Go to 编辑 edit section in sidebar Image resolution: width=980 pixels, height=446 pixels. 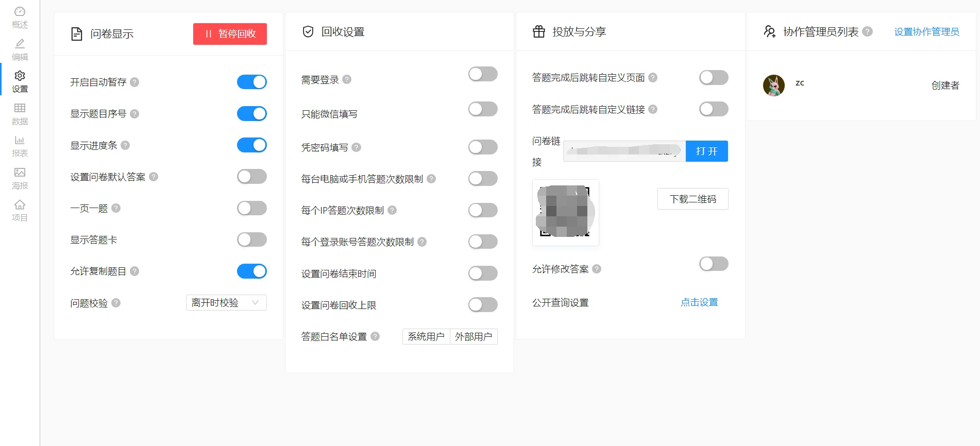pos(20,49)
